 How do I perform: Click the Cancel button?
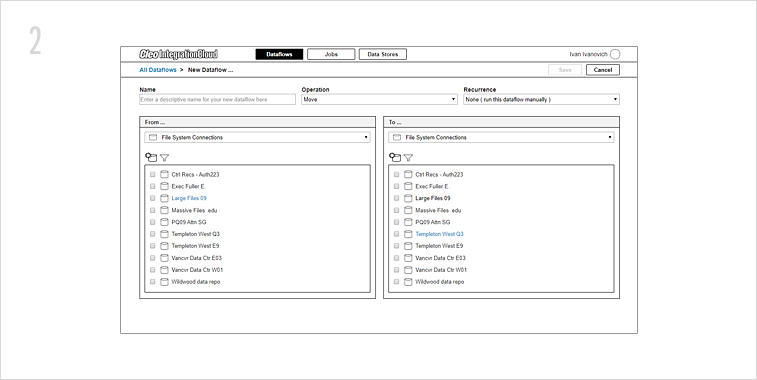(x=603, y=70)
